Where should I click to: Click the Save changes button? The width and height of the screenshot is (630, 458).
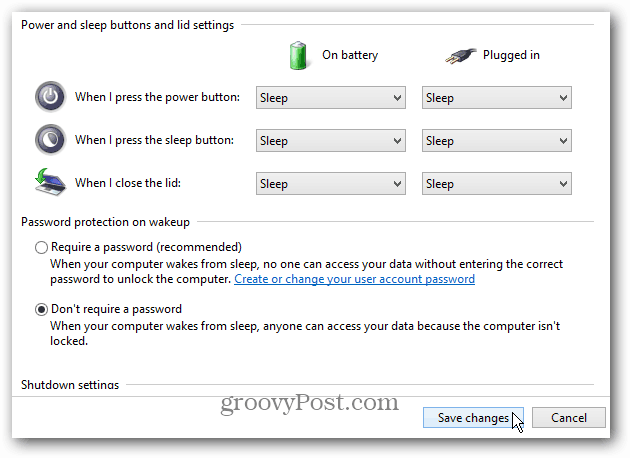point(473,418)
